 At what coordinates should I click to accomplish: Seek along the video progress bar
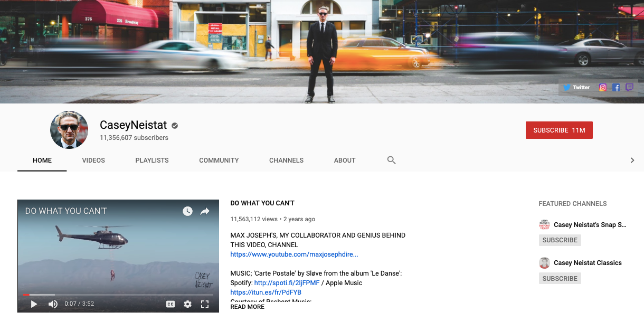pyautogui.click(x=118, y=295)
